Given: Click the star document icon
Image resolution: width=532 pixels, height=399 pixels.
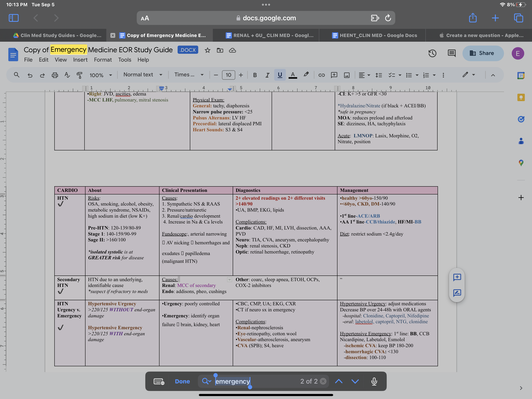Looking at the screenshot, I should [207, 50].
